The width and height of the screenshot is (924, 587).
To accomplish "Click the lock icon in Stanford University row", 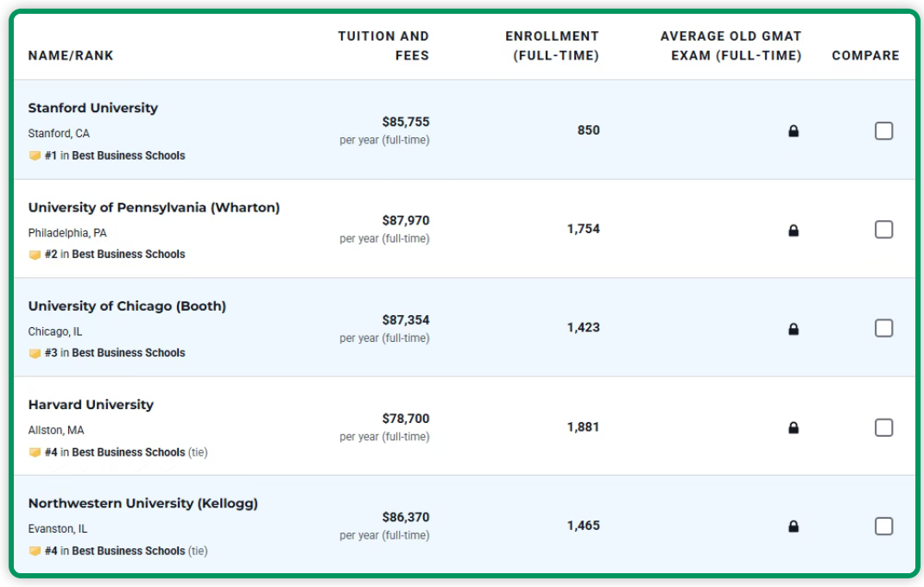I will click(794, 131).
